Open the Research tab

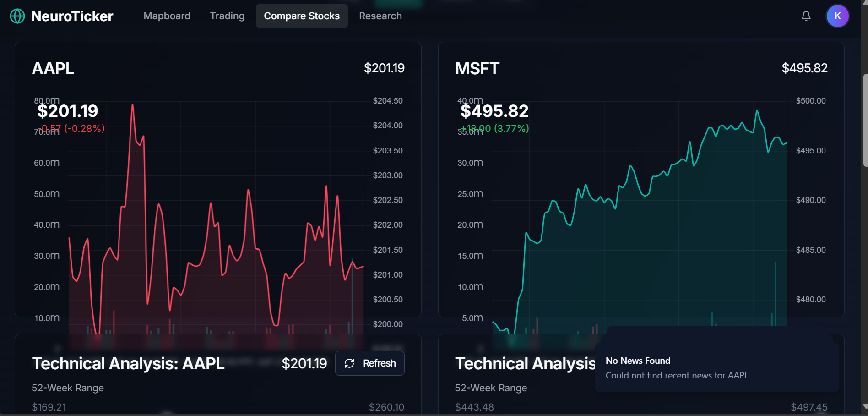(380, 16)
